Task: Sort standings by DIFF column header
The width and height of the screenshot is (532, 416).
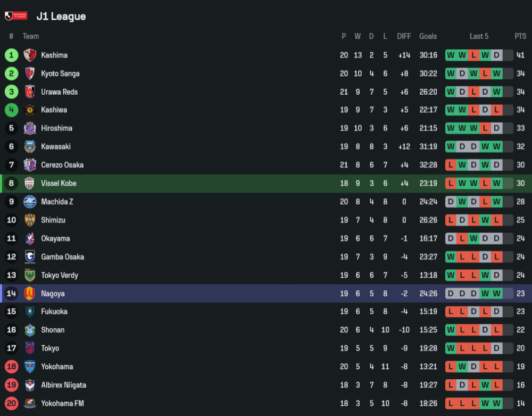Action: click(x=404, y=36)
